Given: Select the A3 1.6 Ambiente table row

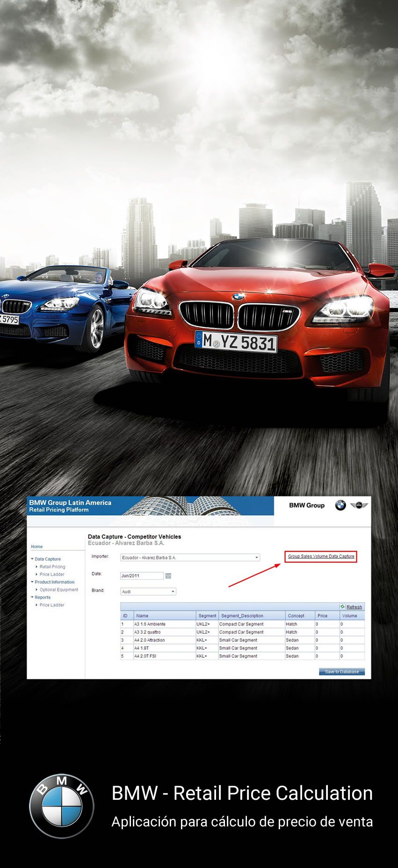Looking at the screenshot, I should 164,624.
